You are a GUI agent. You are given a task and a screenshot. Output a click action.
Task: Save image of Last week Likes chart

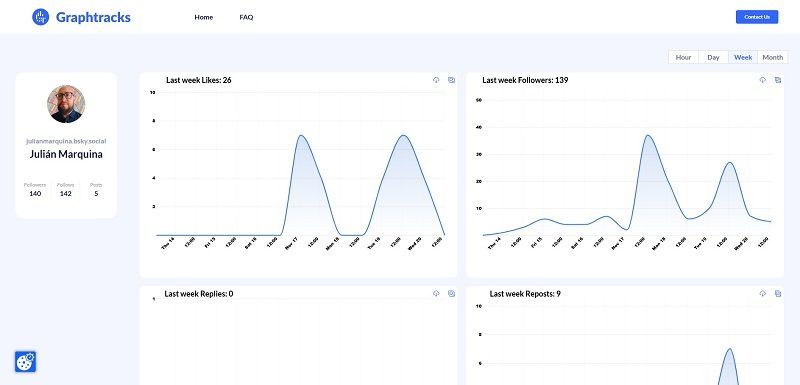[452, 80]
